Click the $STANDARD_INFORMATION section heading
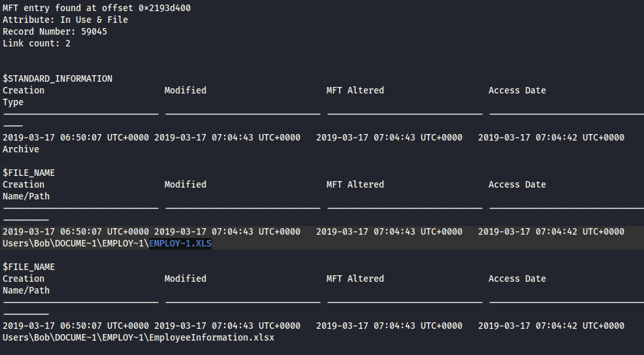The height and width of the screenshot is (355, 644). [57, 79]
